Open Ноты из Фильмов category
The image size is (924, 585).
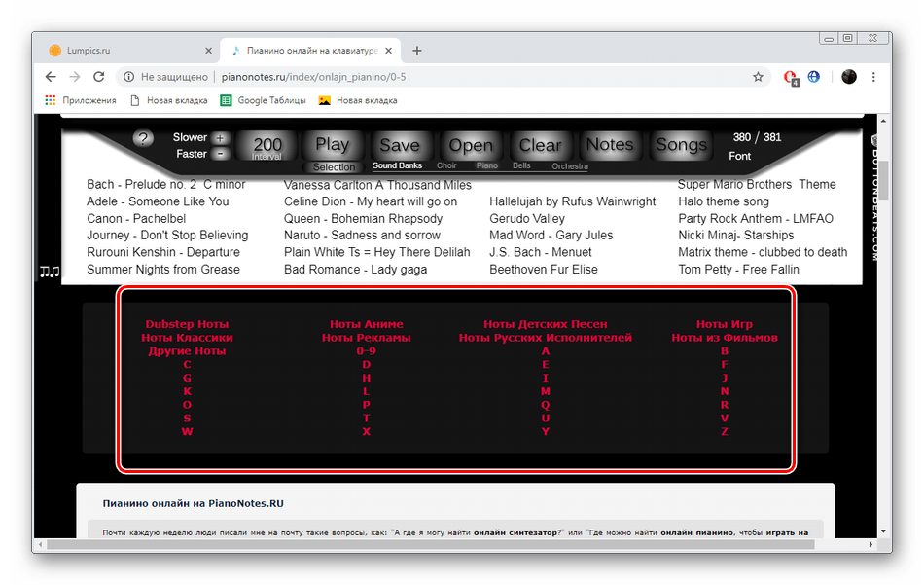(725, 338)
